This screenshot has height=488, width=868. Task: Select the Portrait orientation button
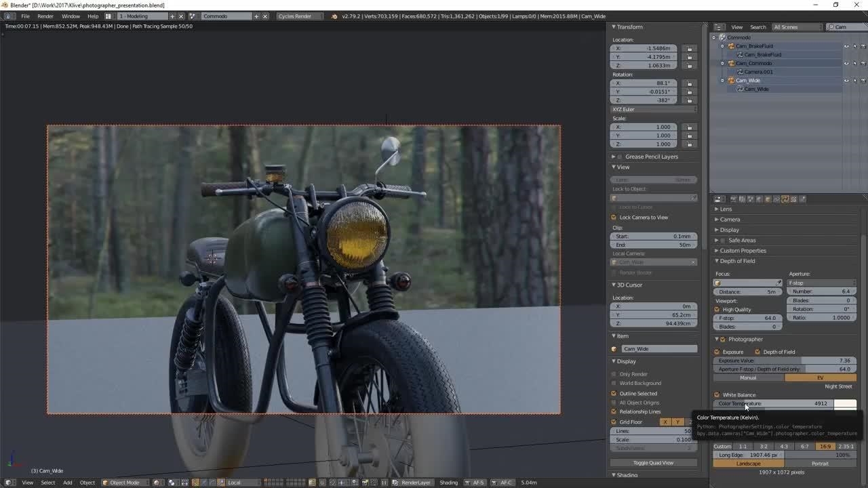820,464
